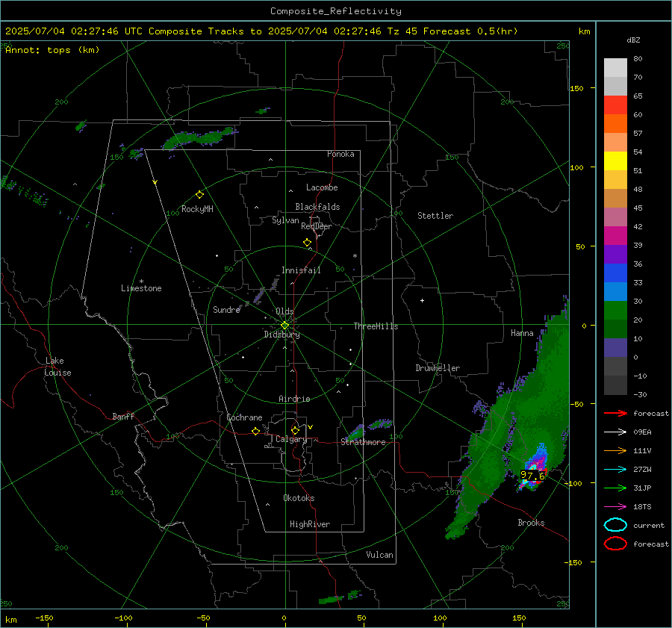Click the purple 36-39 dBZ swatch
Image resolution: width=672 pixels, height=628 pixels.
[x=615, y=255]
